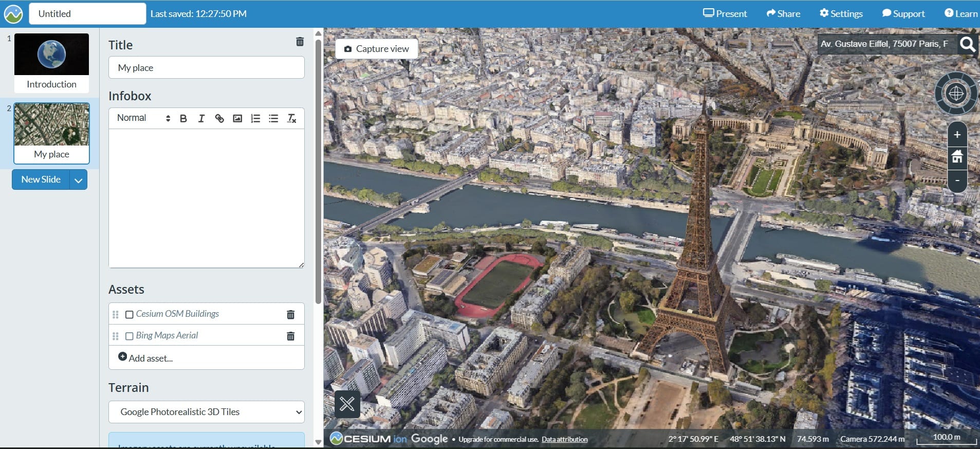Delete the Cesium OSM Buildings asset
This screenshot has width=980, height=449.
(290, 314)
